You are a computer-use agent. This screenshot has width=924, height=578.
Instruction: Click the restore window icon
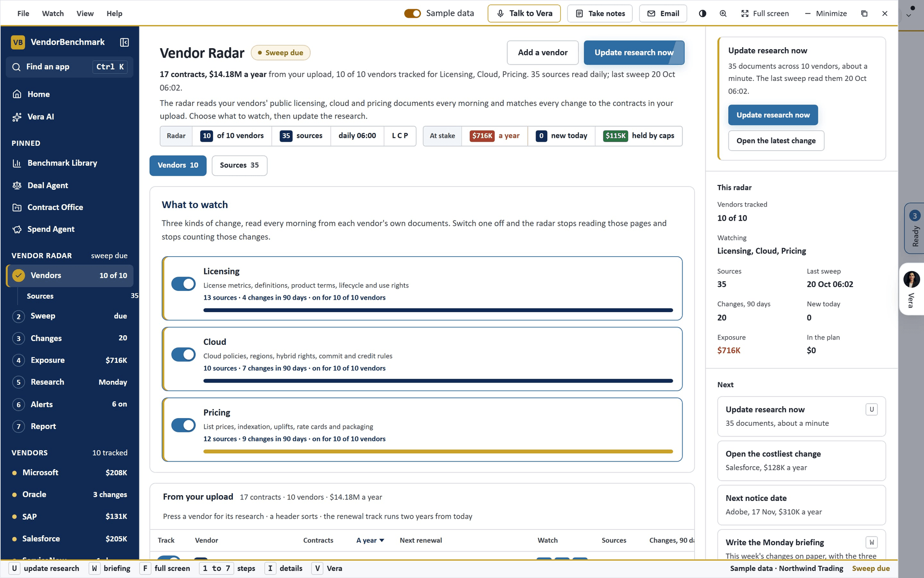[x=864, y=13]
